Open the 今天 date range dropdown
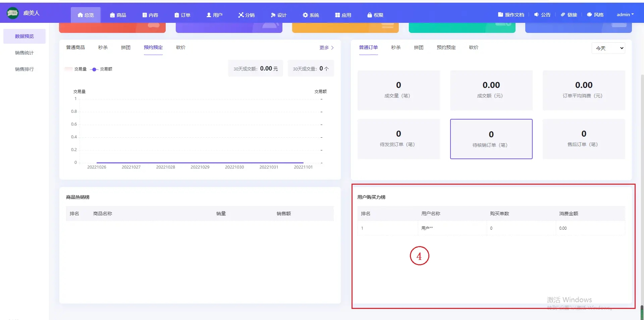The width and height of the screenshot is (644, 320). pyautogui.click(x=608, y=48)
